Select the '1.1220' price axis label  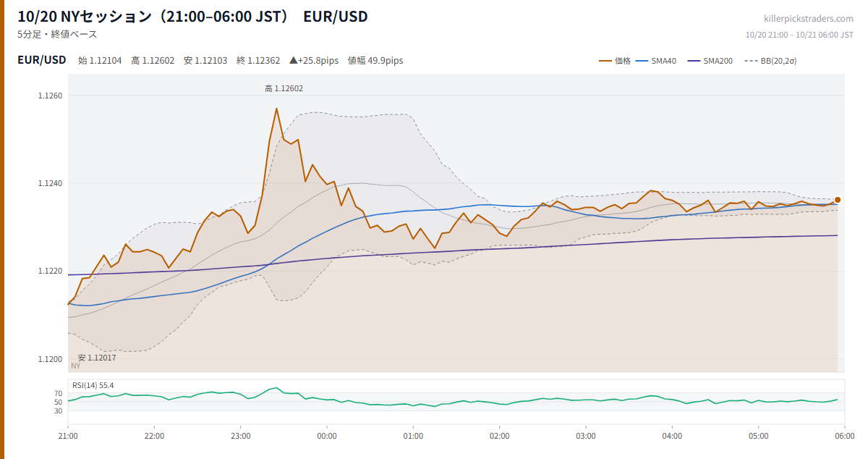click(x=50, y=271)
